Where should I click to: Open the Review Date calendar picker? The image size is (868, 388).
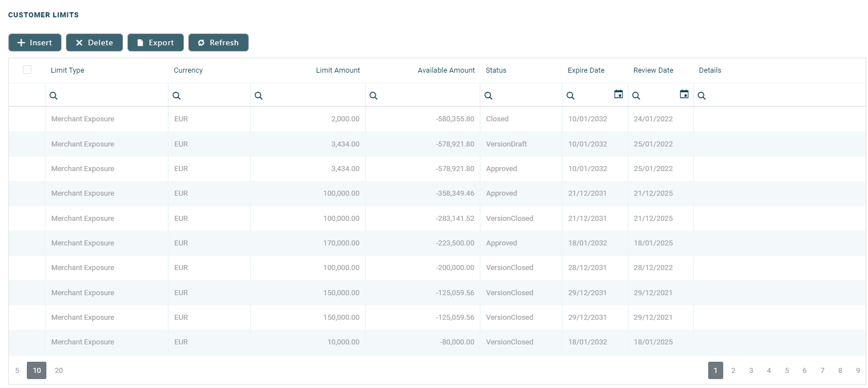(x=684, y=94)
